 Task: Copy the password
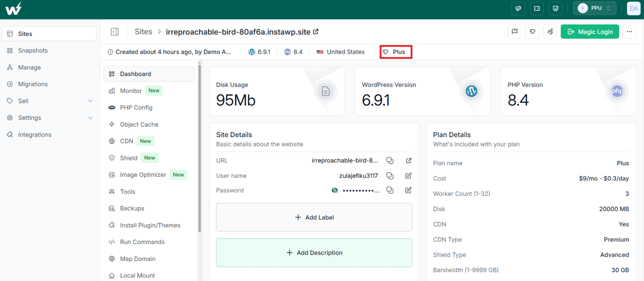pyautogui.click(x=390, y=190)
